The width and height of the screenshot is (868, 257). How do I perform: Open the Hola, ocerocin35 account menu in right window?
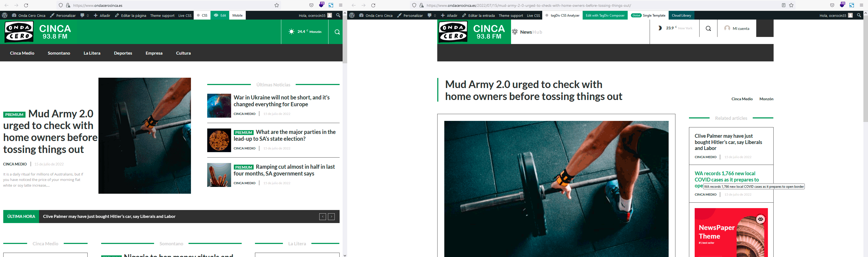[836, 15]
